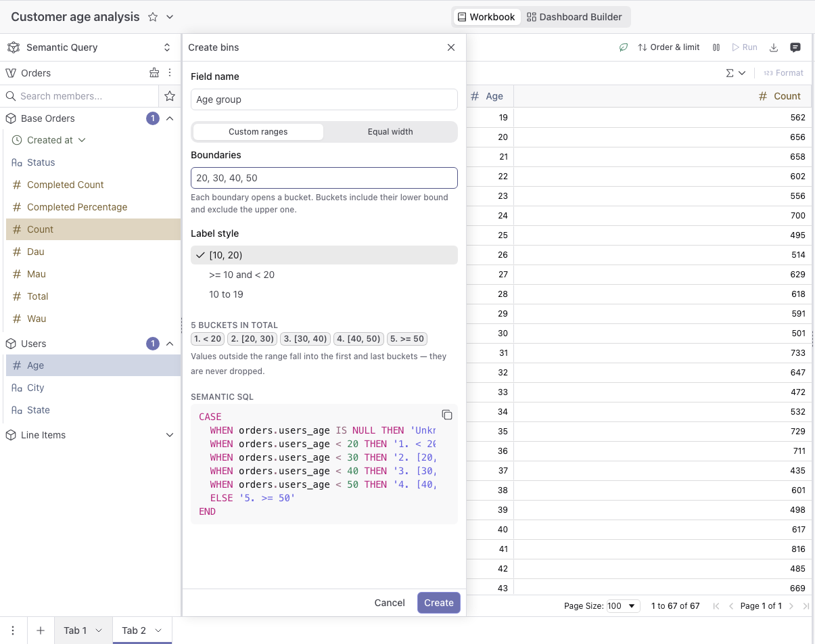Click the '1. < 20' bucket chip

coord(207,339)
